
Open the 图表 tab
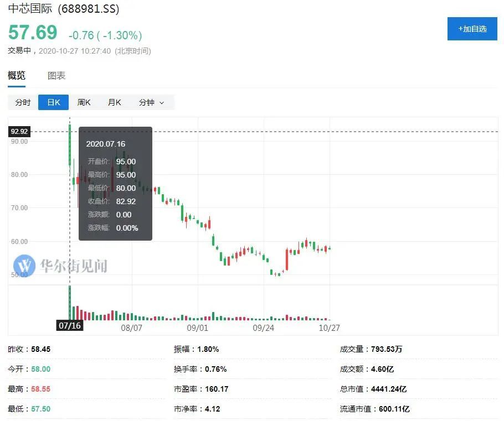click(x=56, y=76)
